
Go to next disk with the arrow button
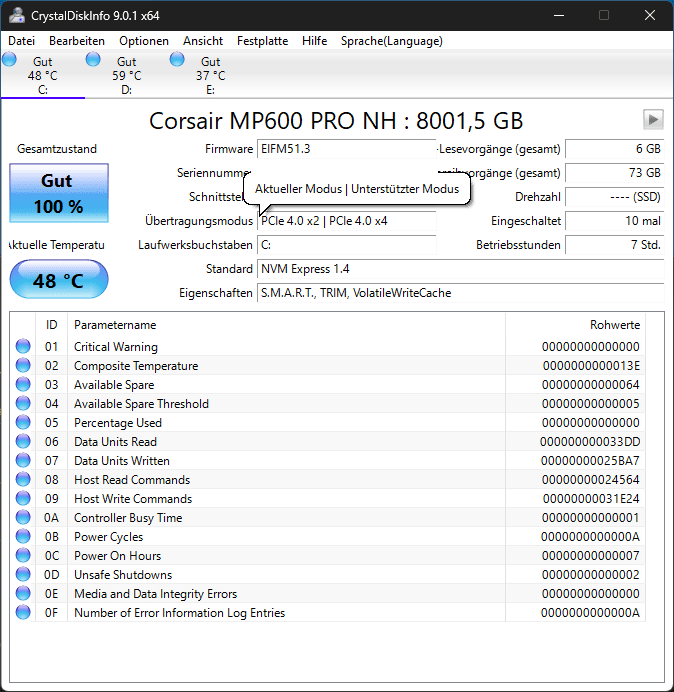point(653,119)
